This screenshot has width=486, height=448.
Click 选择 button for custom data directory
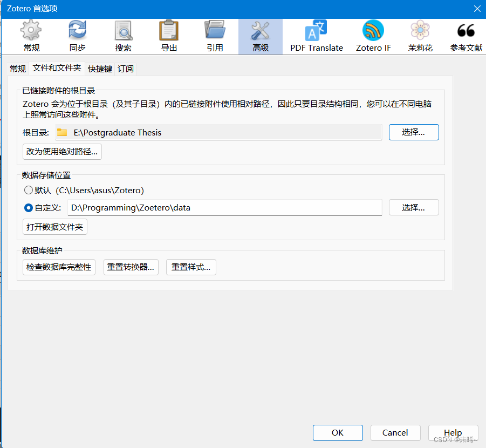(414, 207)
